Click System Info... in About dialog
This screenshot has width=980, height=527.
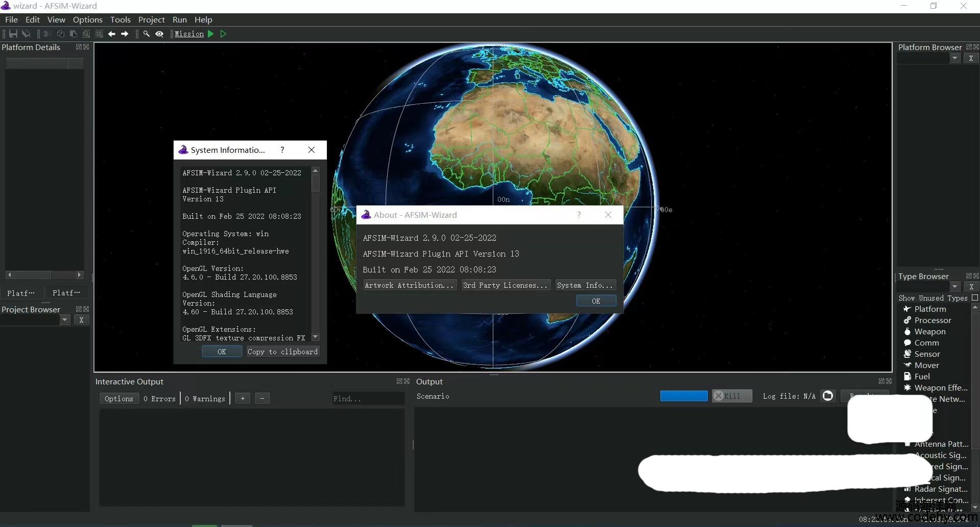[x=585, y=285]
